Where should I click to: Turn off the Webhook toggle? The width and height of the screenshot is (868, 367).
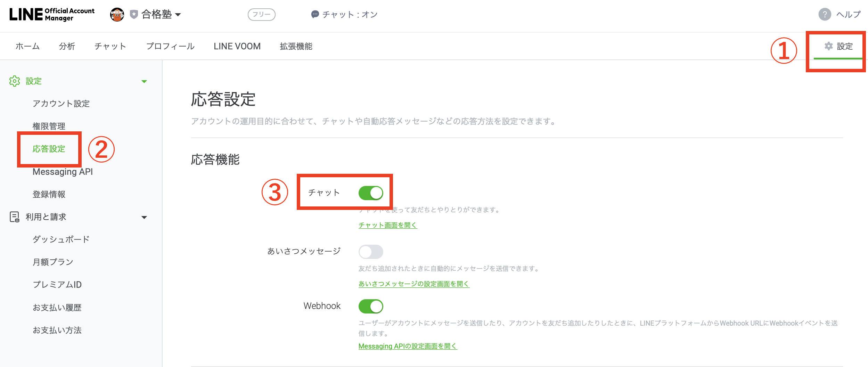click(370, 306)
